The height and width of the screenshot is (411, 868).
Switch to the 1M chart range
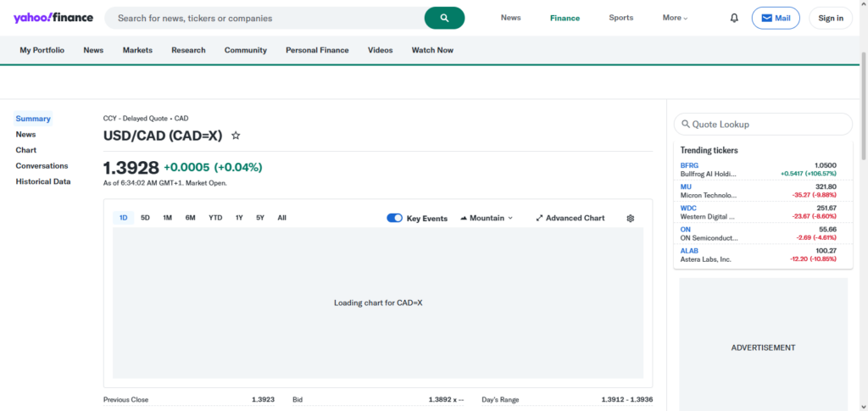[167, 218]
